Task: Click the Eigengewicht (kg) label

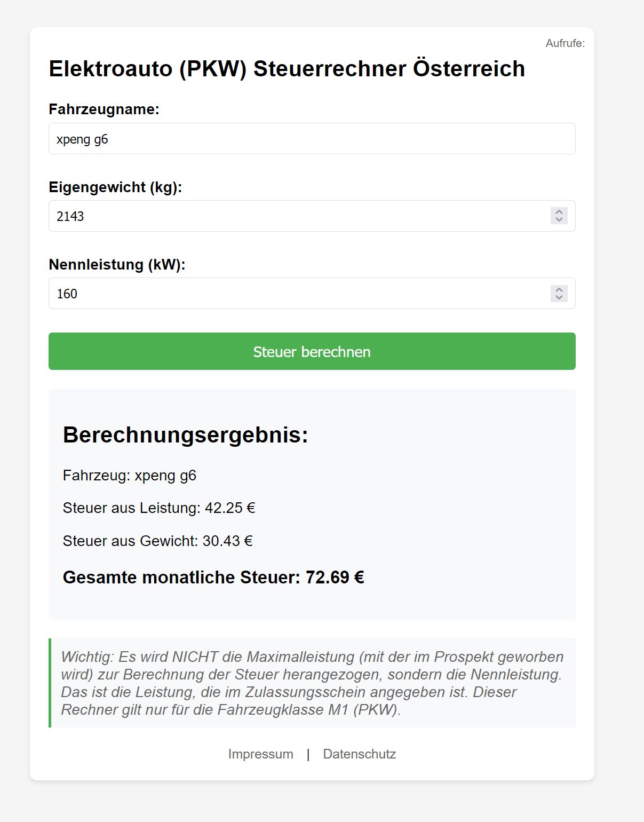Action: click(115, 187)
